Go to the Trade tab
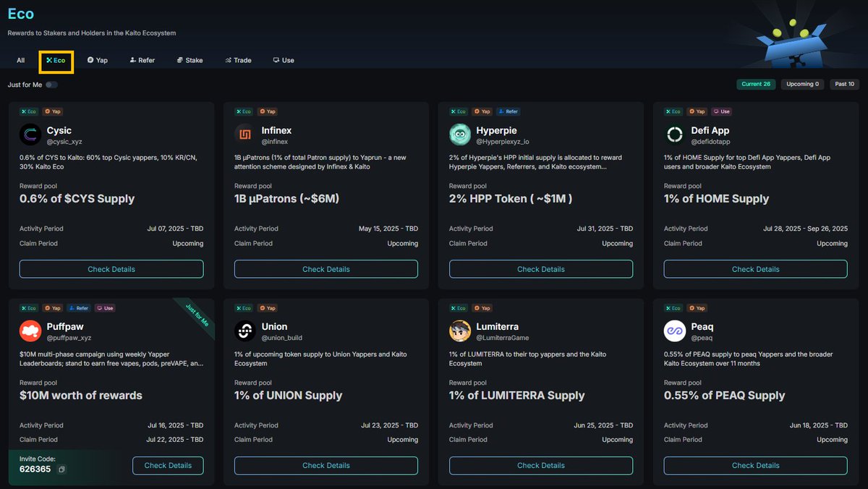The width and height of the screenshot is (868, 489). (x=238, y=60)
